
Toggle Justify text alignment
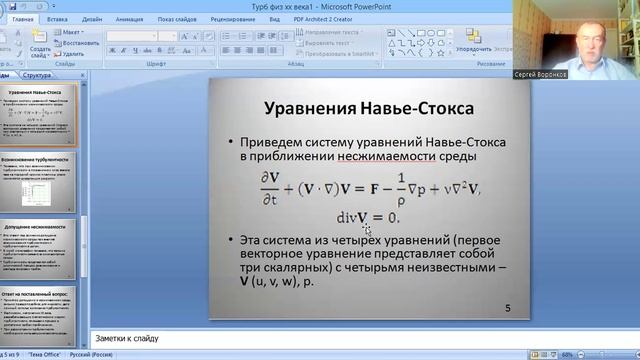(260, 51)
